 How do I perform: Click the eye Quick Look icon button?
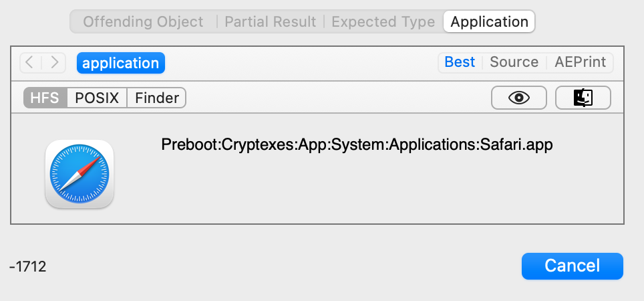pyautogui.click(x=518, y=98)
